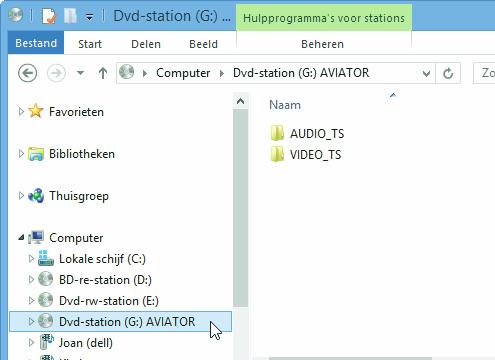Sort files by the Naam column
The height and width of the screenshot is (360, 495).
285,105
